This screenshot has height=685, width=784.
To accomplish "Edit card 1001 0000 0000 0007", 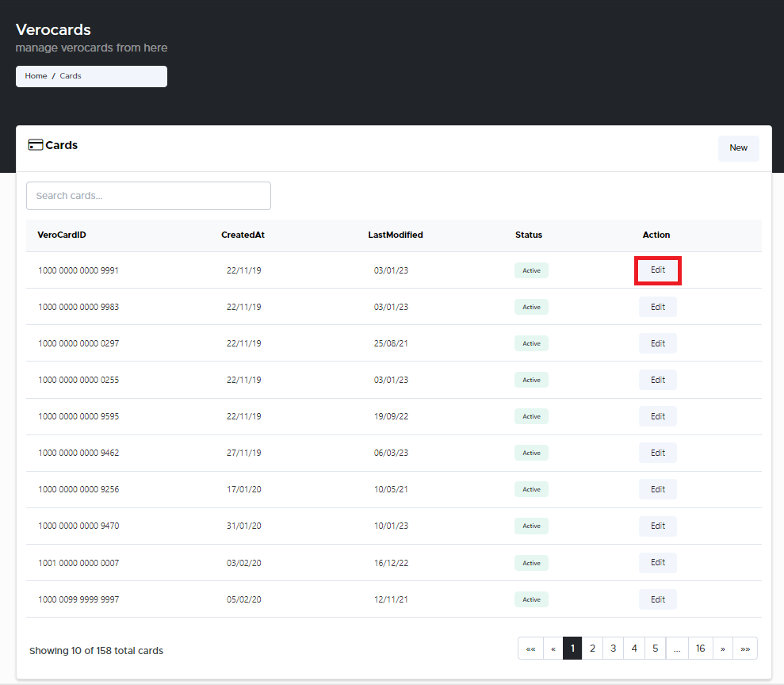I will (657, 563).
